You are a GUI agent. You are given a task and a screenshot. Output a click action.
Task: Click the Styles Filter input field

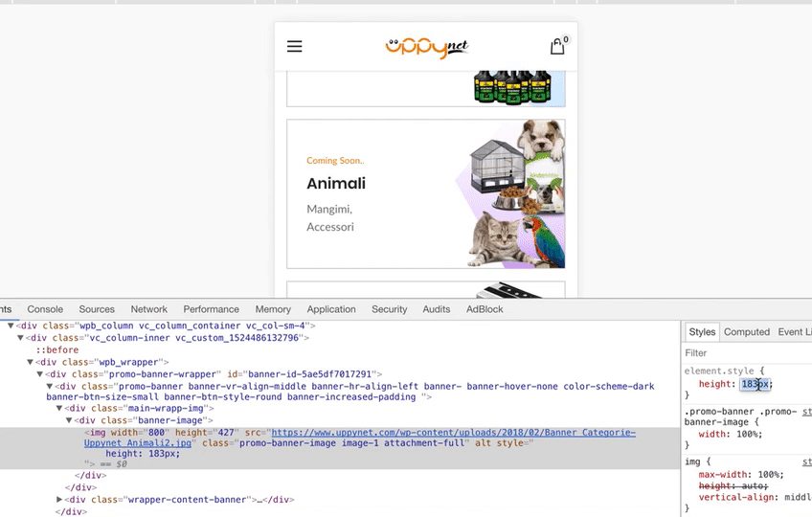point(747,352)
